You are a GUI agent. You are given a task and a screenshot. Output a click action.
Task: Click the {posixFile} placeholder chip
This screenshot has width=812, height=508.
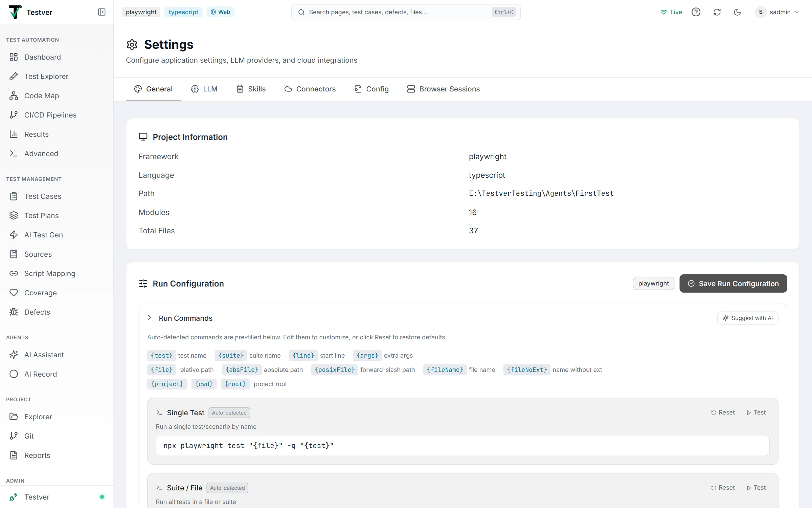(x=335, y=370)
